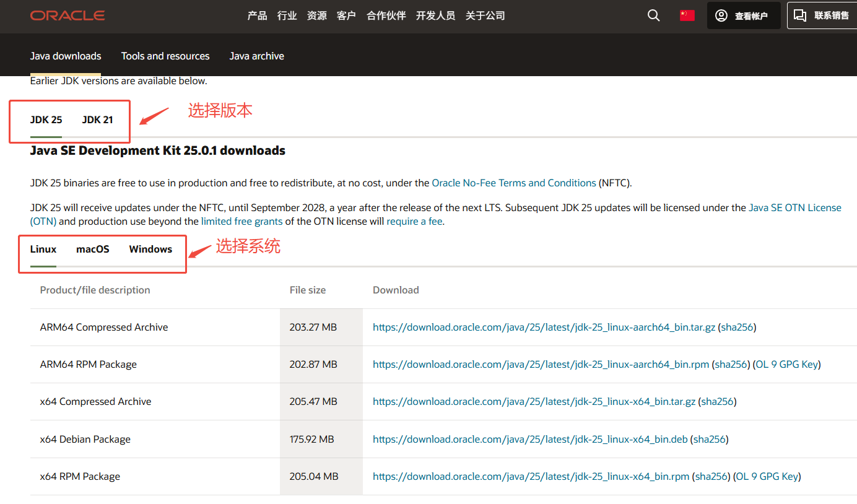Open OL 9 GPG Key for ARM64 RPM

787,364
